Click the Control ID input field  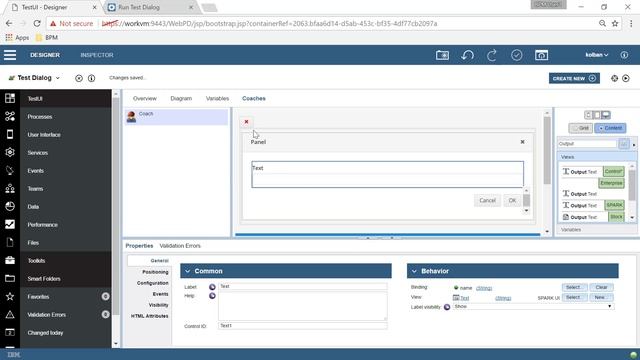coord(302,326)
